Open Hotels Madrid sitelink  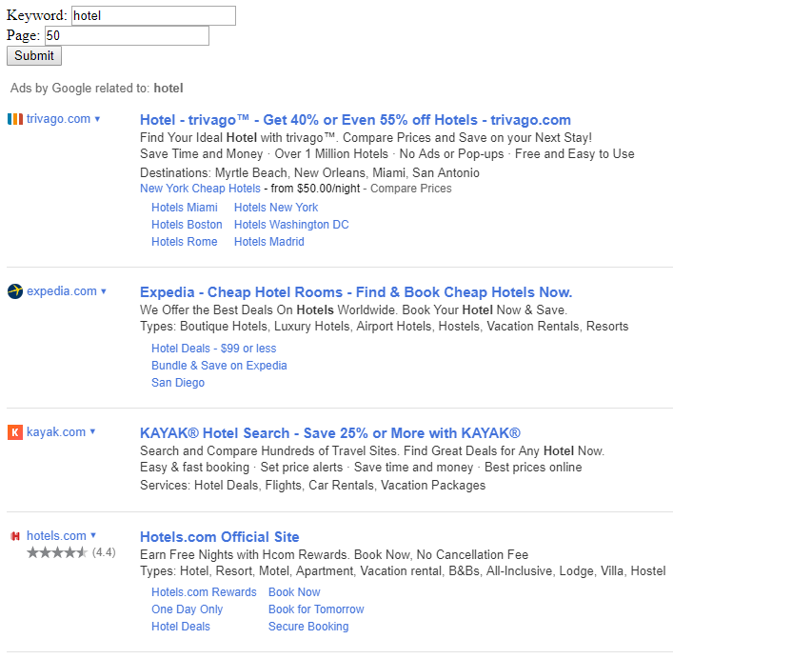point(269,242)
